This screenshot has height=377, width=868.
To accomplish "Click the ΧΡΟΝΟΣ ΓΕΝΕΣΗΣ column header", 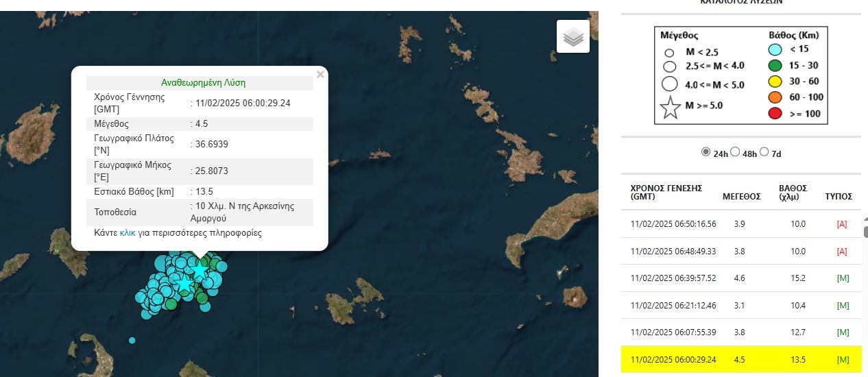I will click(x=666, y=192).
